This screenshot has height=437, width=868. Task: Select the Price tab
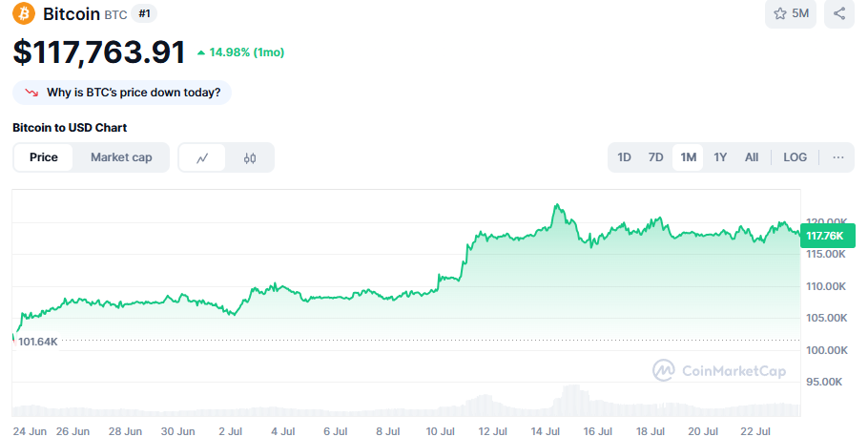pos(44,157)
